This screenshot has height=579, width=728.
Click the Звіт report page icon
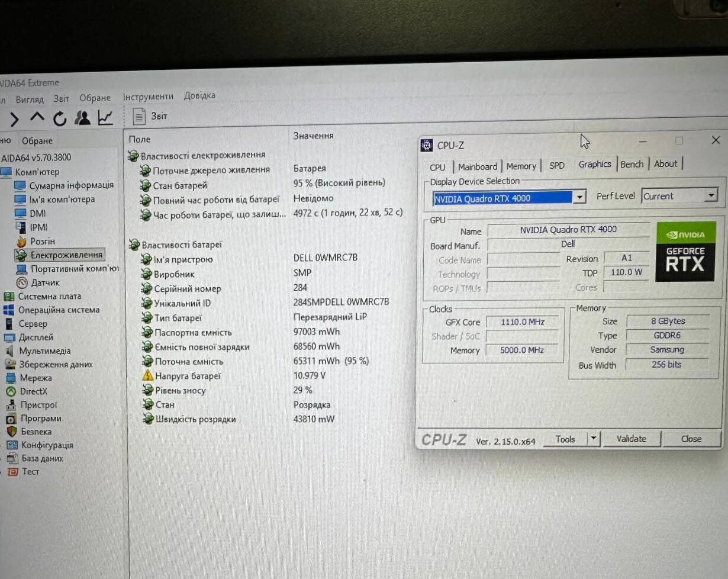click(139, 117)
